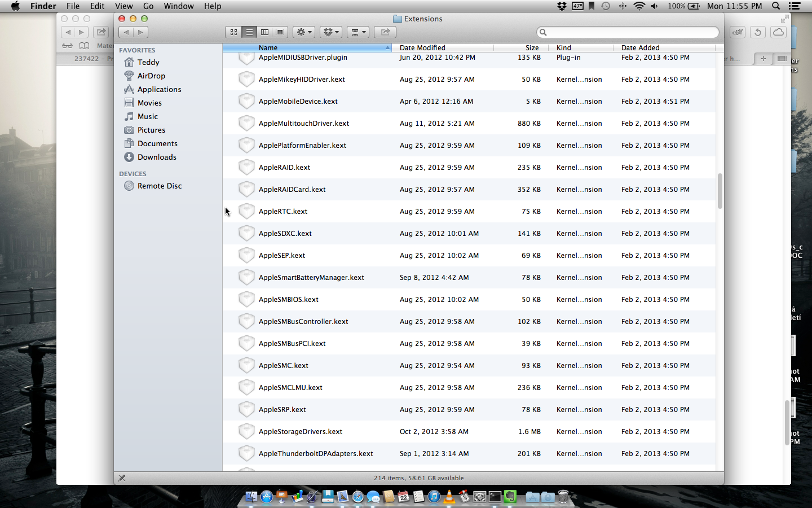812x508 pixels.
Task: Open Notification Center from menu bar
Action: click(795, 6)
